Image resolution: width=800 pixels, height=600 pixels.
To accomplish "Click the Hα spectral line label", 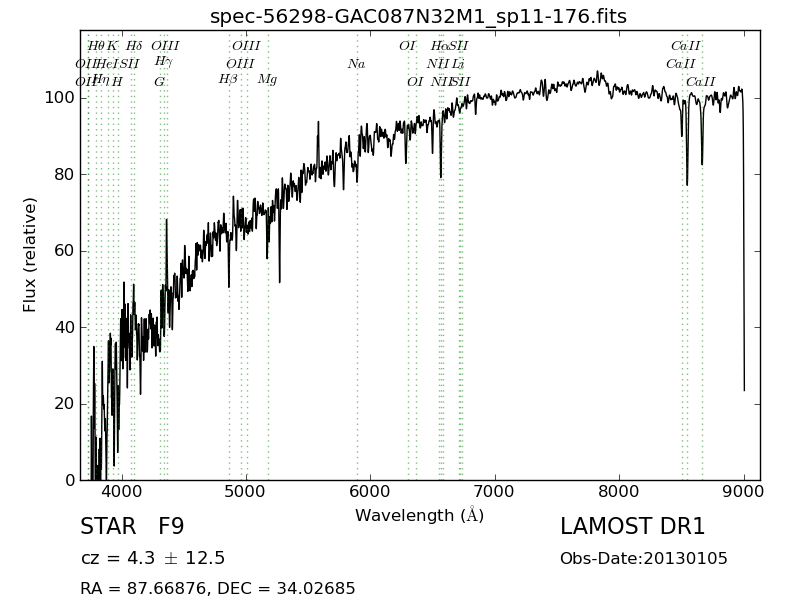I will [439, 46].
